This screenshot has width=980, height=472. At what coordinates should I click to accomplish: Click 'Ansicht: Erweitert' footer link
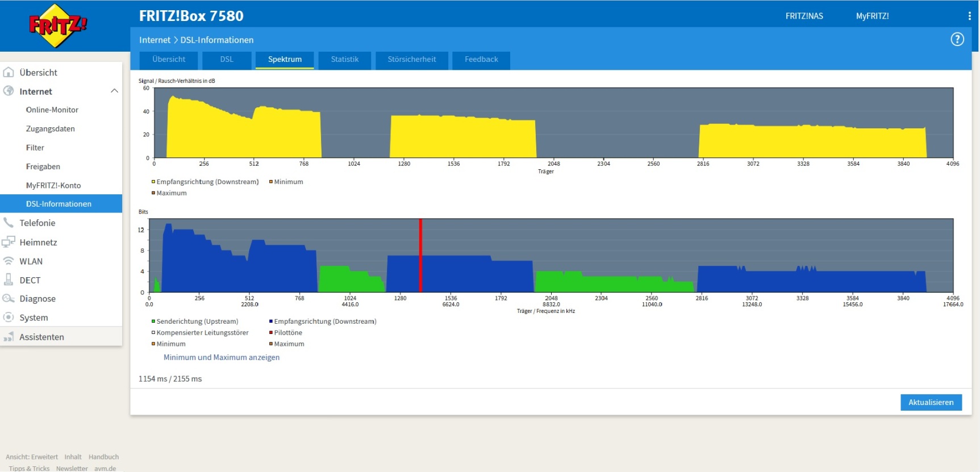coord(32,457)
